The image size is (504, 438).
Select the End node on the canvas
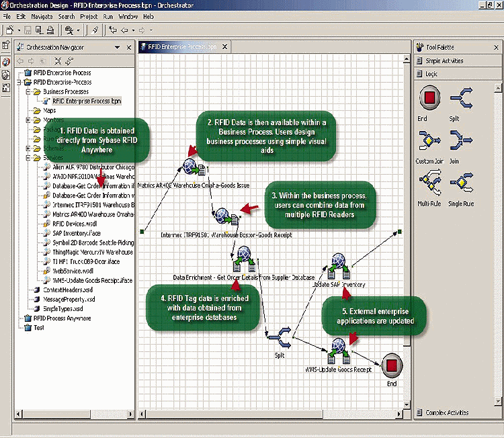(x=392, y=365)
